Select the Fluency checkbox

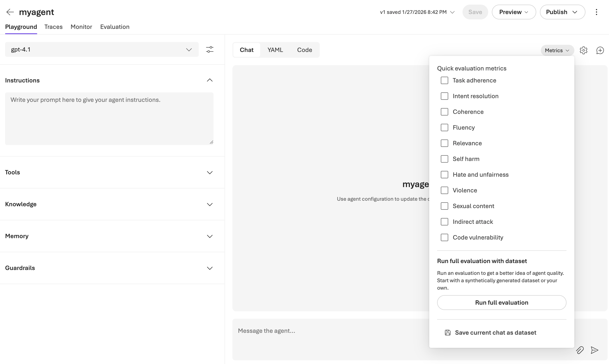point(444,127)
